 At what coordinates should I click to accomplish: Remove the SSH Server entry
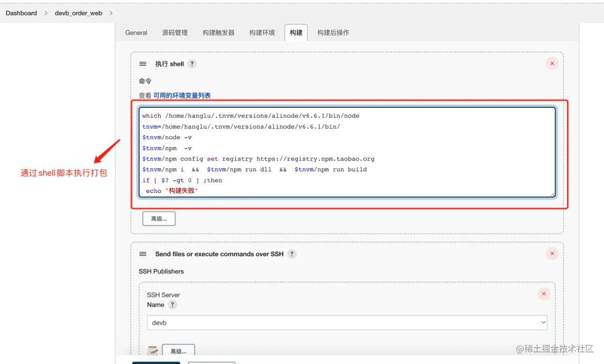click(x=544, y=294)
